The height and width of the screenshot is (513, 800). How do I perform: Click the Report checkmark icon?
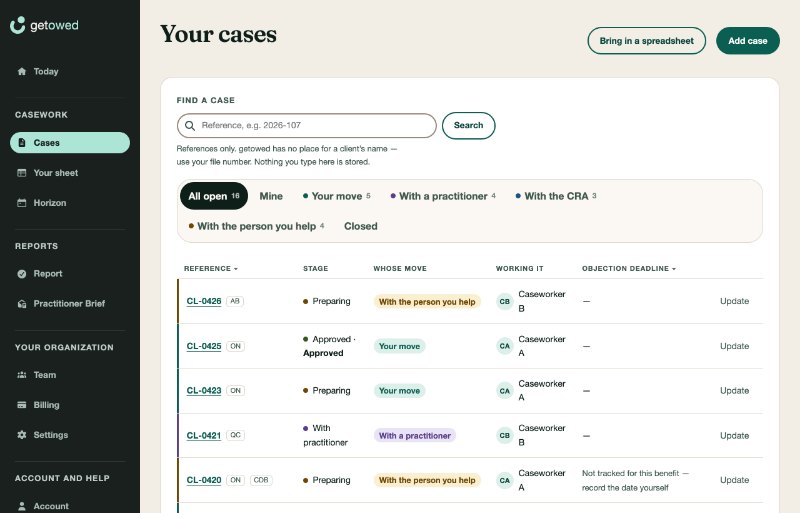coord(21,274)
